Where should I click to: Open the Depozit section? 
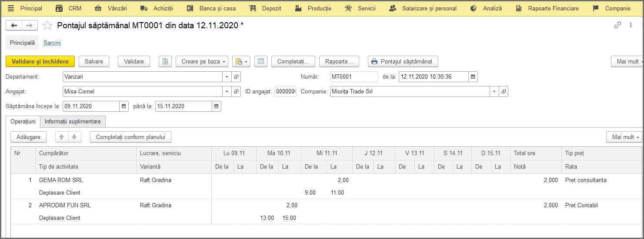point(265,8)
